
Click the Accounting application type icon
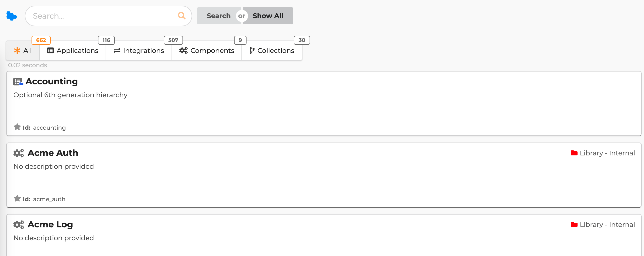(18, 82)
